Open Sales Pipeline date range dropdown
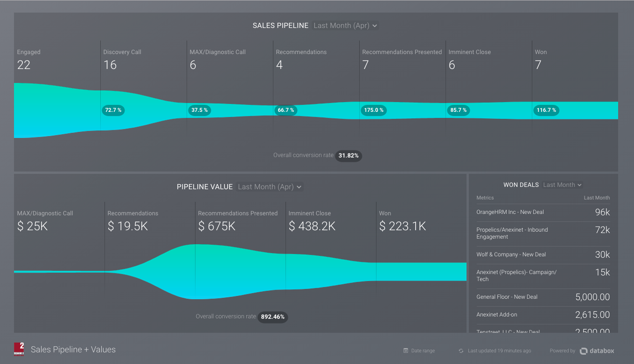The width and height of the screenshot is (634, 364). [345, 26]
